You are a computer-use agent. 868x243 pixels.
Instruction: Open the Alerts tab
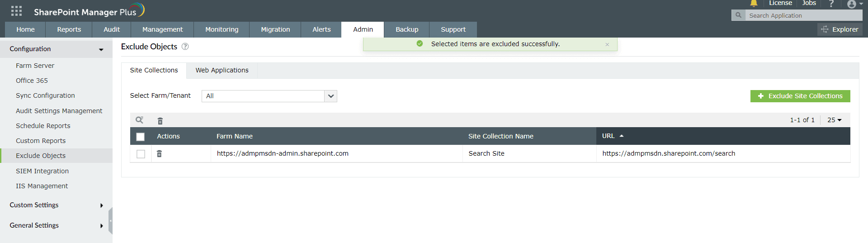coord(321,29)
